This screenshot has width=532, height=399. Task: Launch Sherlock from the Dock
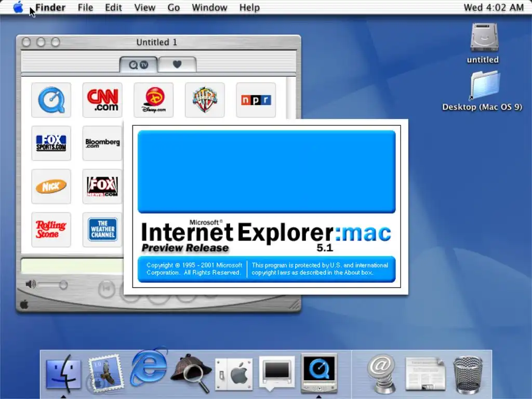pyautogui.click(x=191, y=373)
